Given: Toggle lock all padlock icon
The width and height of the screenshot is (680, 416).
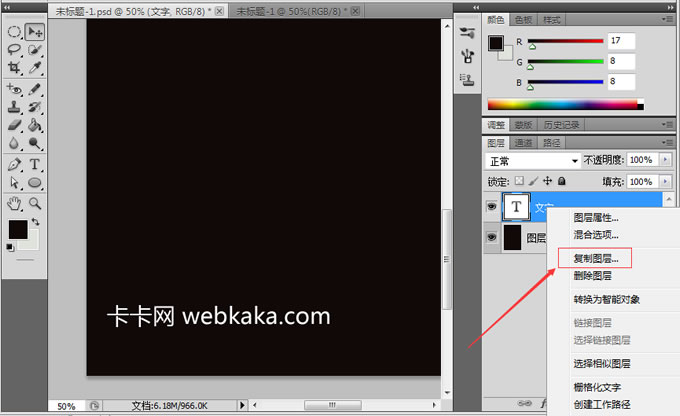Looking at the screenshot, I should tap(562, 181).
